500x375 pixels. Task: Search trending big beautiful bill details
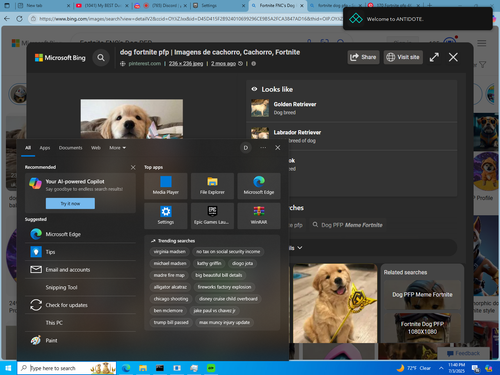tap(219, 275)
